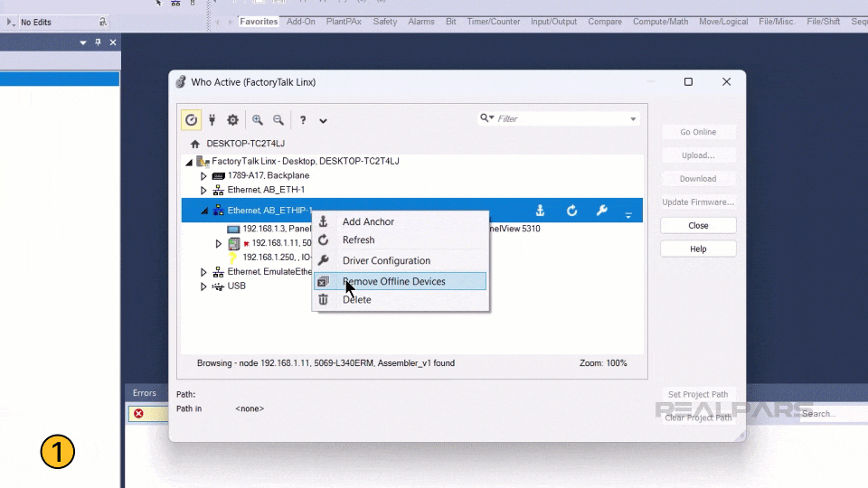The width and height of the screenshot is (868, 488).
Task: Click the Set Project Path button
Action: tap(698, 395)
